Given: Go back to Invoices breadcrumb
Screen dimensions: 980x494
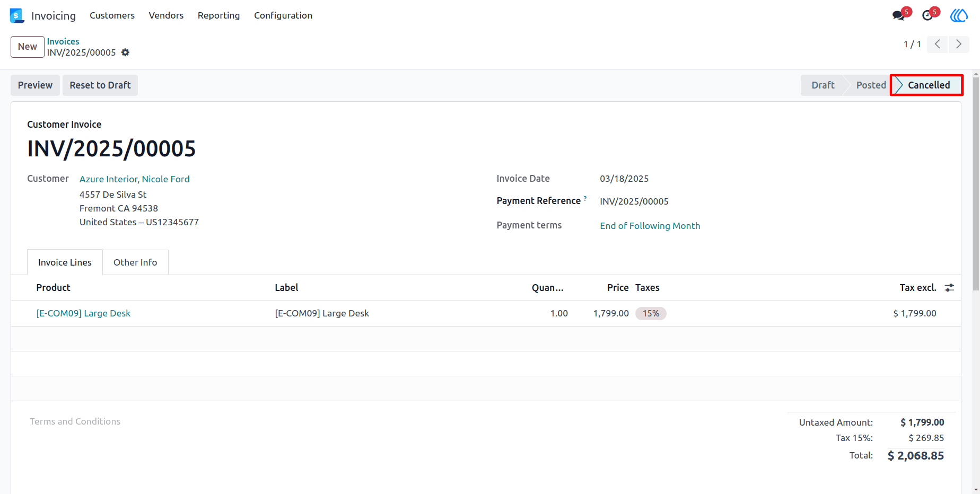Looking at the screenshot, I should (x=63, y=41).
